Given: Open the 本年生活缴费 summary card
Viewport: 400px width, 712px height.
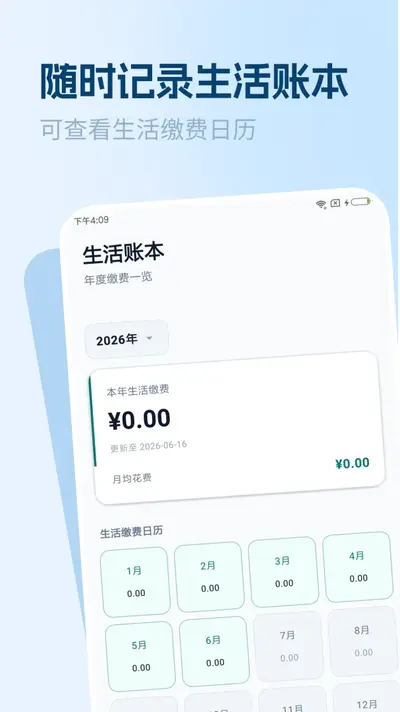Looking at the screenshot, I should pos(237,428).
